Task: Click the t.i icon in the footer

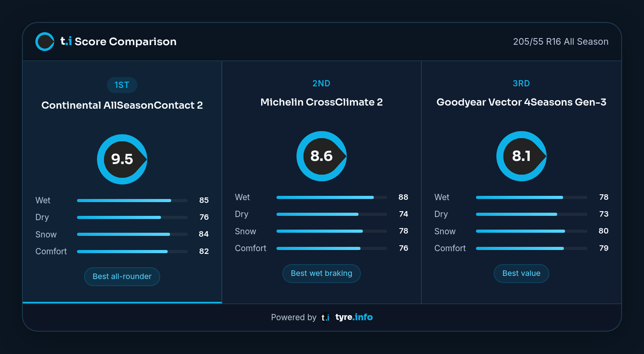Action: pos(326,317)
